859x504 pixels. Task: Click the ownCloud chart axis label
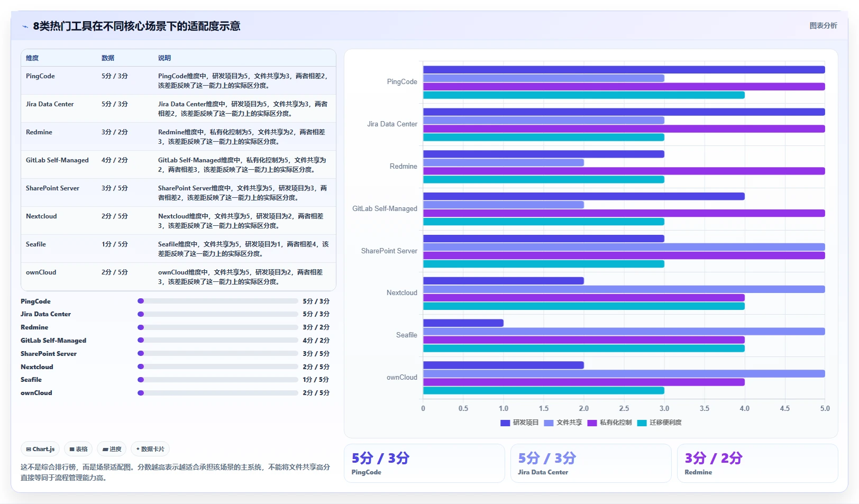[401, 378]
